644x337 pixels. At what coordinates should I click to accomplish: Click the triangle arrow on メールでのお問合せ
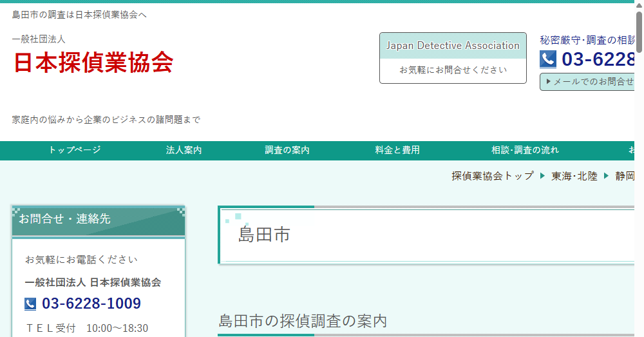[x=548, y=82]
